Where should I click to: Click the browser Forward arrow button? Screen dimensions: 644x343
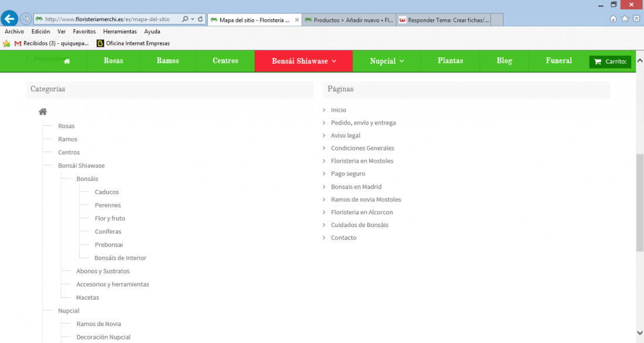click(25, 19)
